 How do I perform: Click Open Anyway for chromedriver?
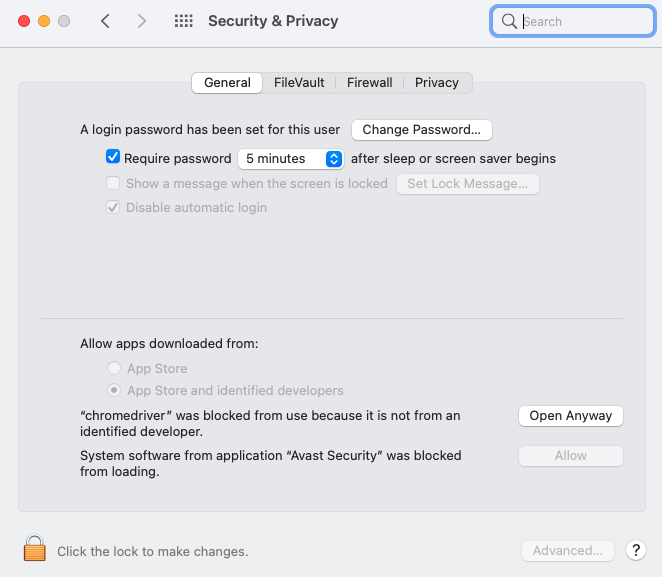(570, 416)
